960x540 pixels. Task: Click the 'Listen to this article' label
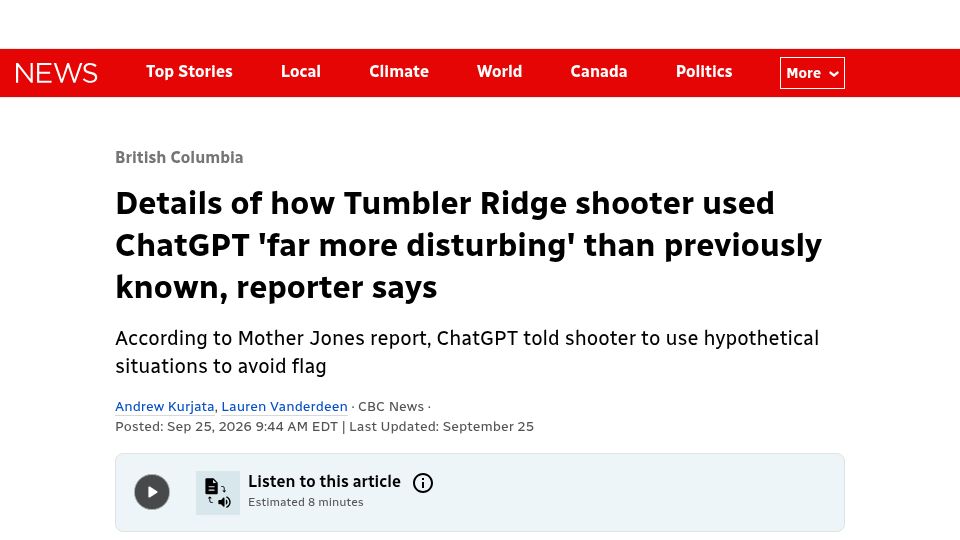pyautogui.click(x=324, y=482)
